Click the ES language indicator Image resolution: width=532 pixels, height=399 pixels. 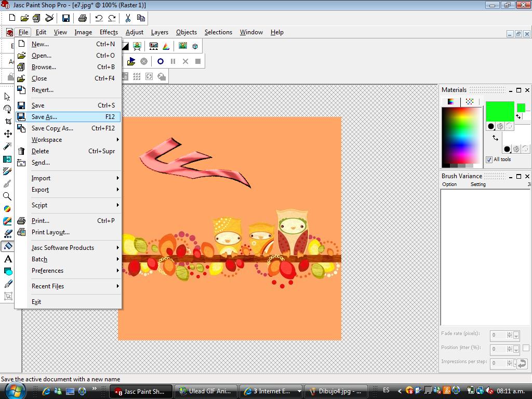coord(386,390)
